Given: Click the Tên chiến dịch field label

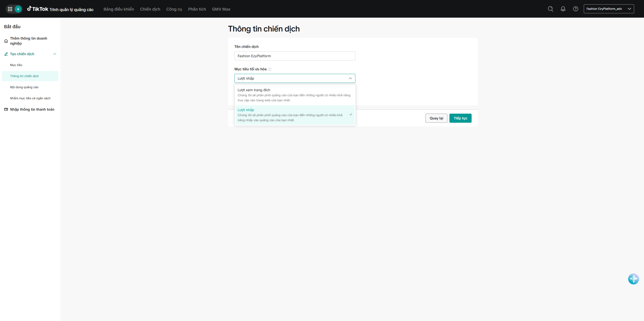Looking at the screenshot, I should (x=247, y=47).
